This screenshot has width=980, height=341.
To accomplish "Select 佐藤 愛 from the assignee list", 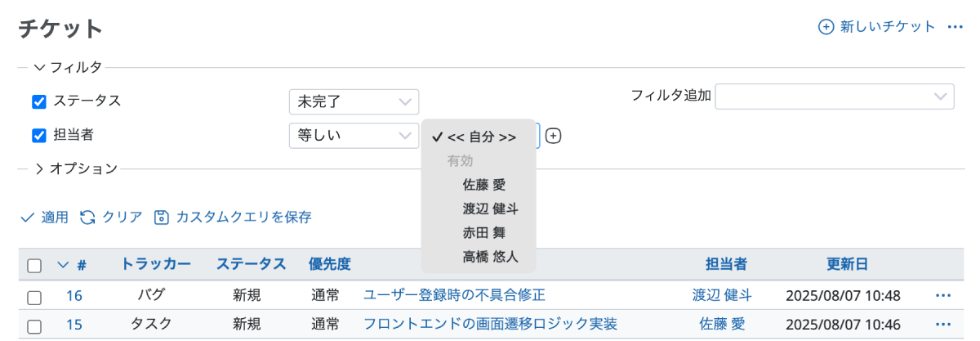I will [484, 185].
